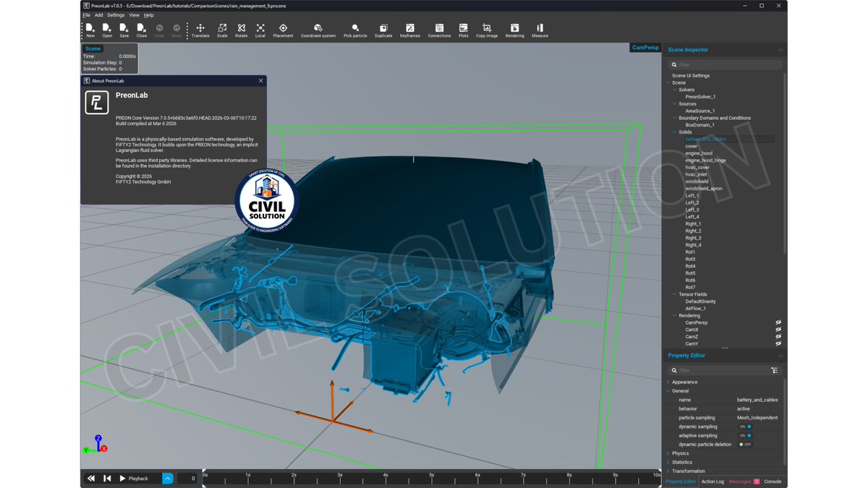Open the Keyframes editor
The height and width of the screenshot is (488, 868).
coord(410,30)
